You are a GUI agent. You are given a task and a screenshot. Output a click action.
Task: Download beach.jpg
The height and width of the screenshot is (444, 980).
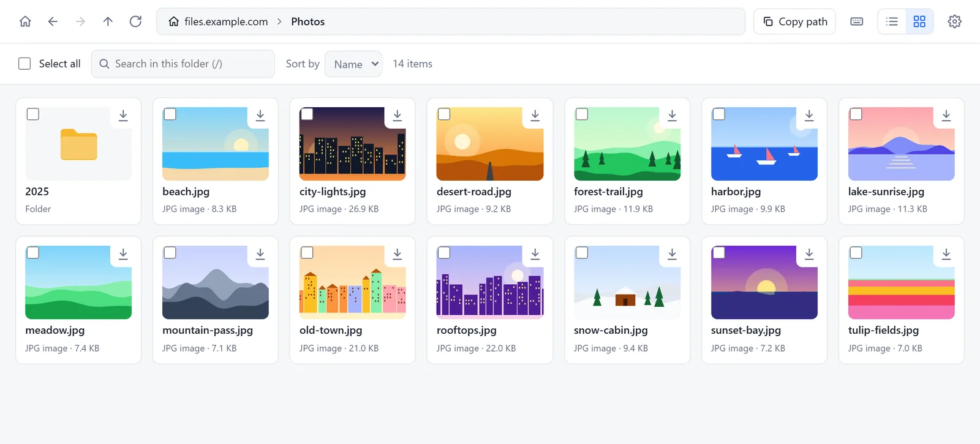click(x=260, y=115)
